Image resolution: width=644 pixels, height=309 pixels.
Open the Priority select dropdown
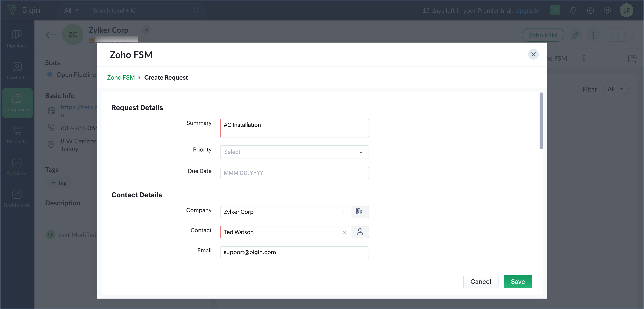294,152
